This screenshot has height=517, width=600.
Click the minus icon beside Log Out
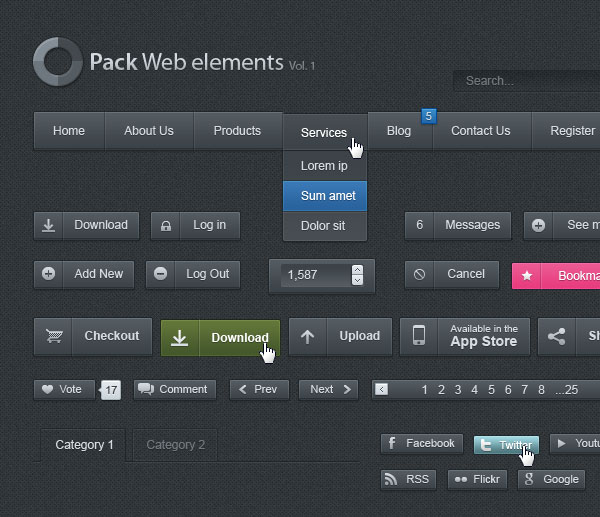coord(160,274)
